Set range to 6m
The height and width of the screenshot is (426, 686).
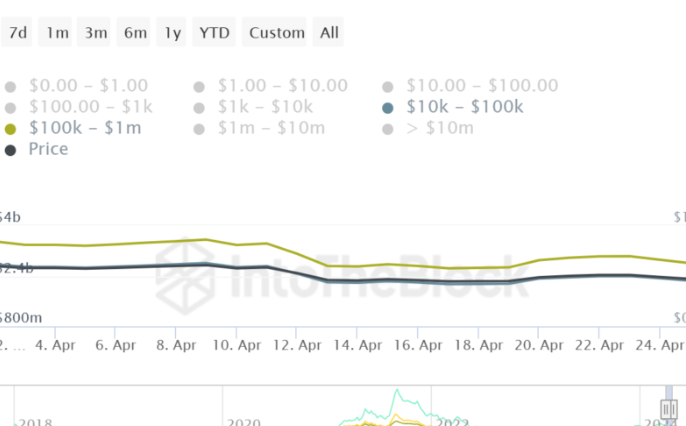pos(135,33)
